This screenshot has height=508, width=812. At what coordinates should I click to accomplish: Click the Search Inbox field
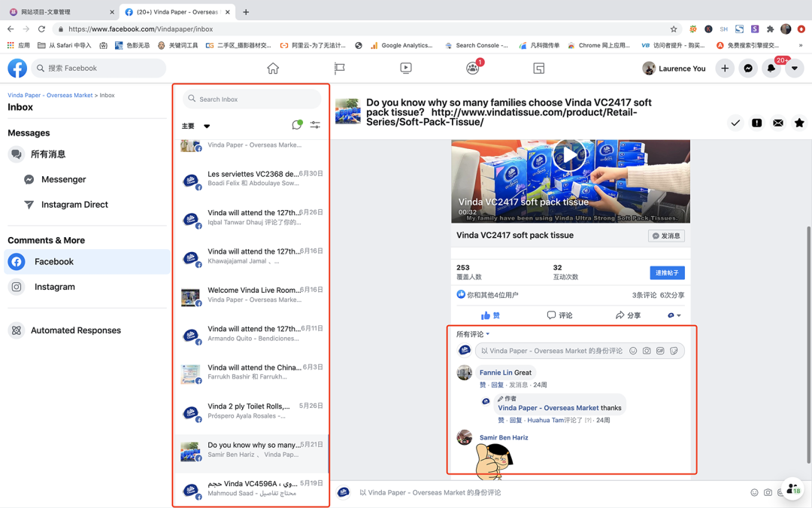pyautogui.click(x=252, y=99)
